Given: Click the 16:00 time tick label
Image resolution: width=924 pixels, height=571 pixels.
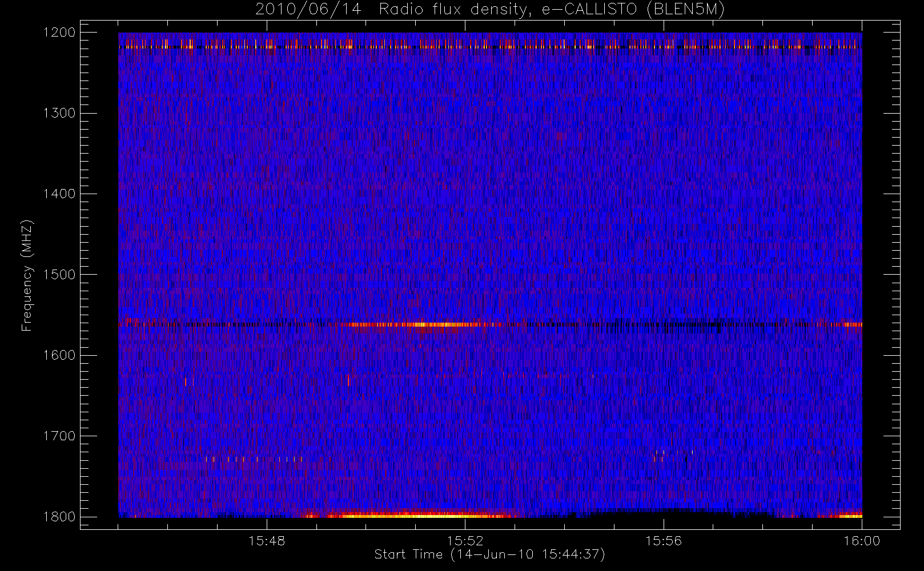Looking at the screenshot, I should (x=862, y=541).
